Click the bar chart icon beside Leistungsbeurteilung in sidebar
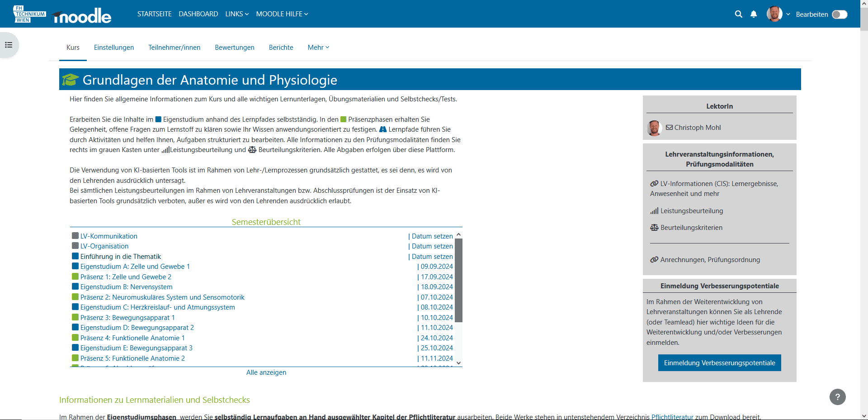The height and width of the screenshot is (420, 868). 654,211
